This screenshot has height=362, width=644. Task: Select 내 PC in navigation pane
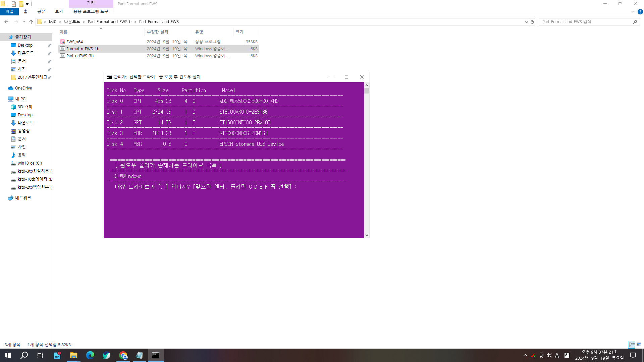click(20, 99)
